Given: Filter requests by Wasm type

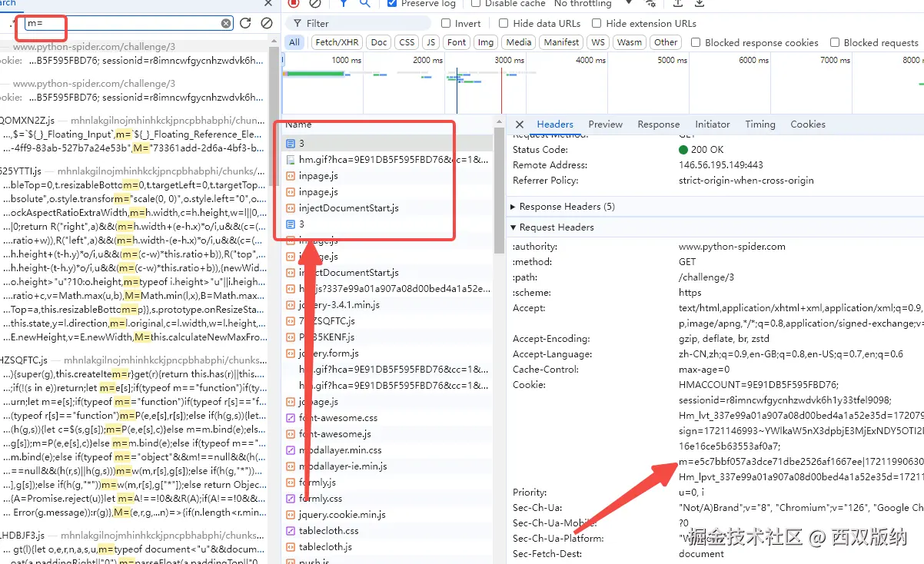Looking at the screenshot, I should point(630,42).
